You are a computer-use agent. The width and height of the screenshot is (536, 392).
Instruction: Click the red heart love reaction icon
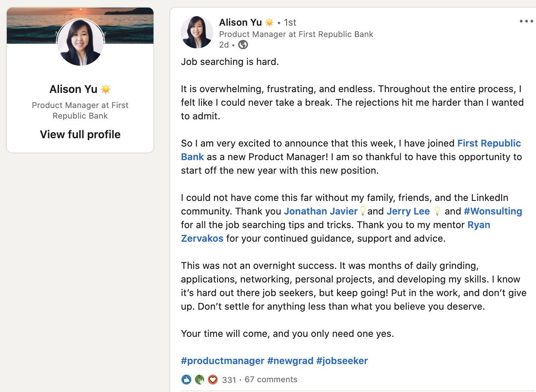213,380
